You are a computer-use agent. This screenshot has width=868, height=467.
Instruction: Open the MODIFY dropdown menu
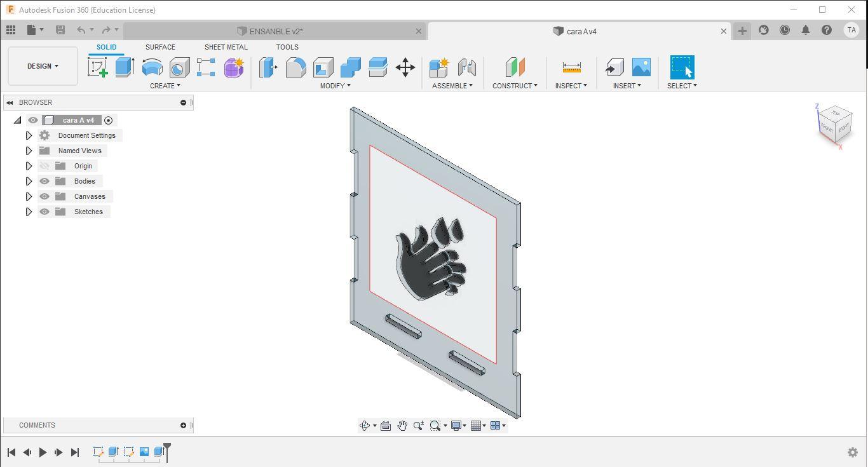(x=336, y=86)
